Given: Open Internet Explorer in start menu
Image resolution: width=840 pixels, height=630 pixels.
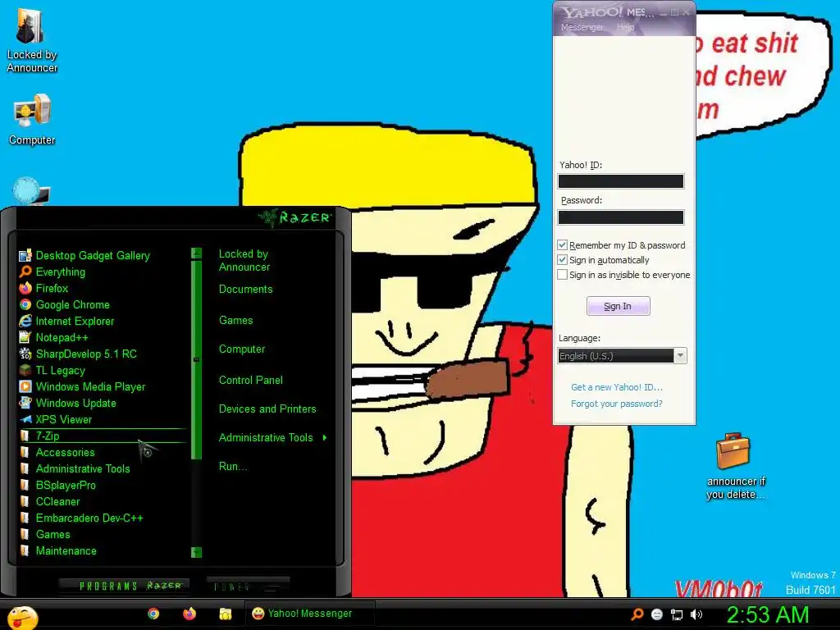Looking at the screenshot, I should pos(66,321).
